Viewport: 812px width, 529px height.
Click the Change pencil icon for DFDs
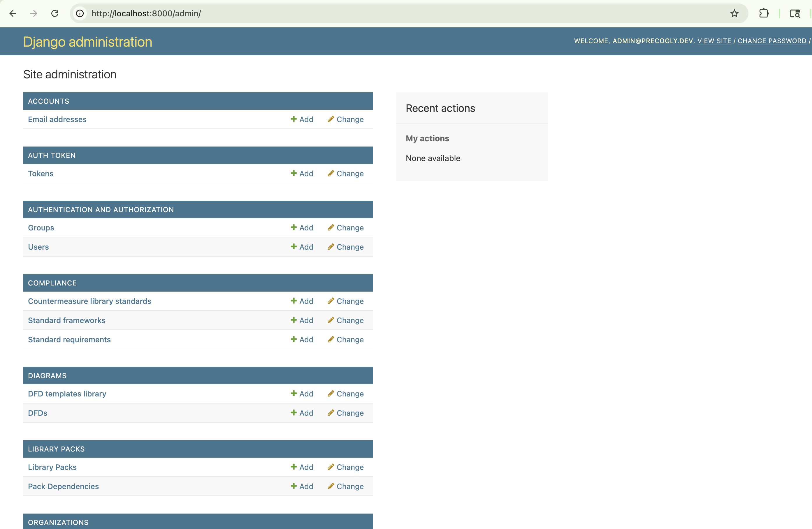[x=331, y=413]
